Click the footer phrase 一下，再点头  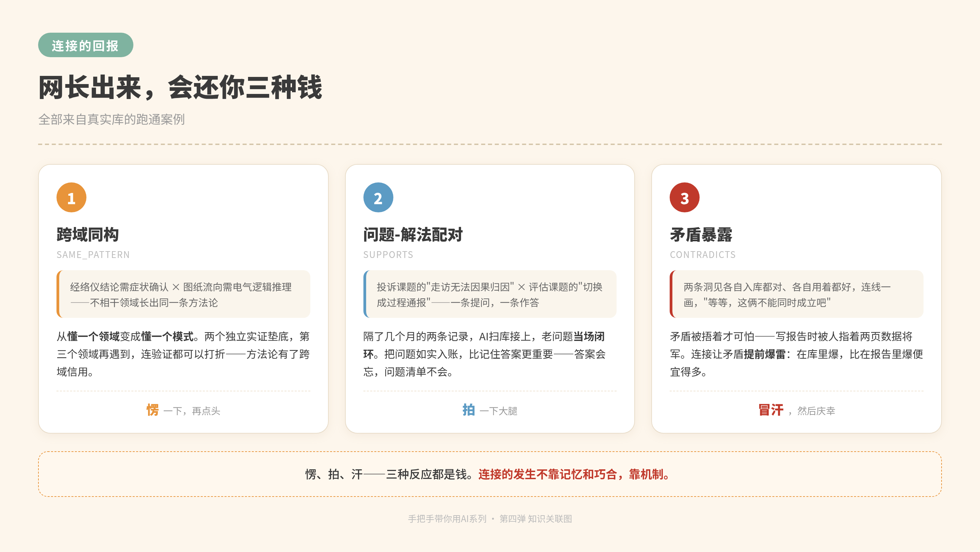pyautogui.click(x=192, y=411)
